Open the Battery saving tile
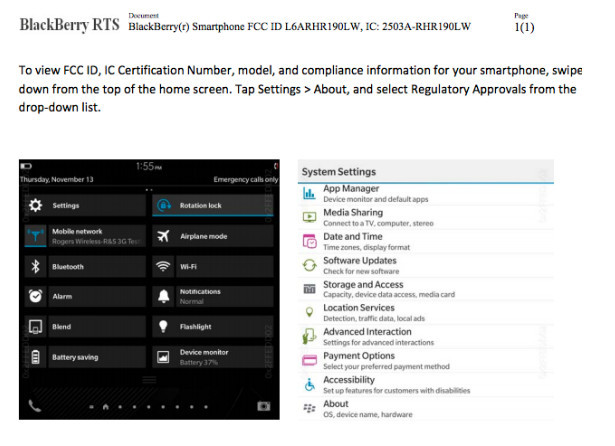This screenshot has height=446, width=615. 85,357
